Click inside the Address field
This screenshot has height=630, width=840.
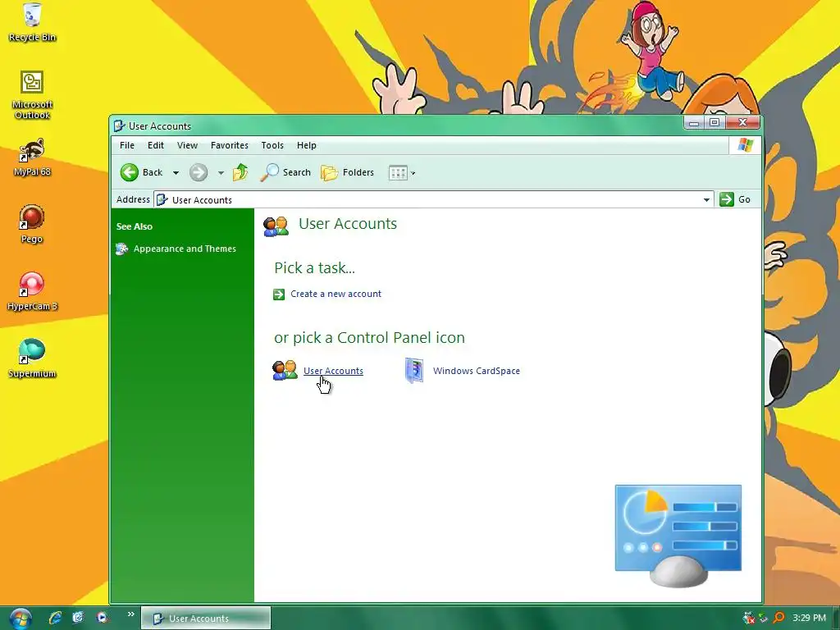[433, 200]
